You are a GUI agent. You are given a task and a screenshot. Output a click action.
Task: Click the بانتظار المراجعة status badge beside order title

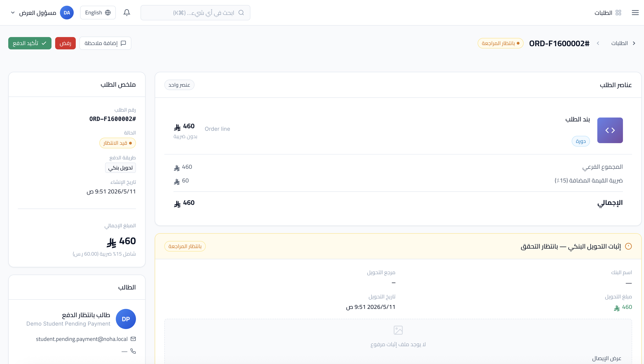pyautogui.click(x=500, y=43)
